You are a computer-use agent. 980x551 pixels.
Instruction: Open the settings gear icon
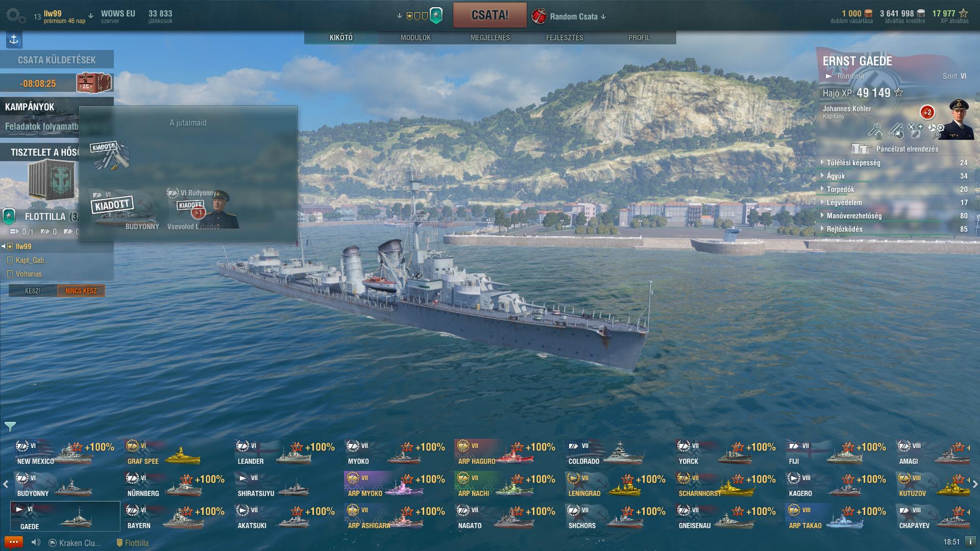pos(15,16)
